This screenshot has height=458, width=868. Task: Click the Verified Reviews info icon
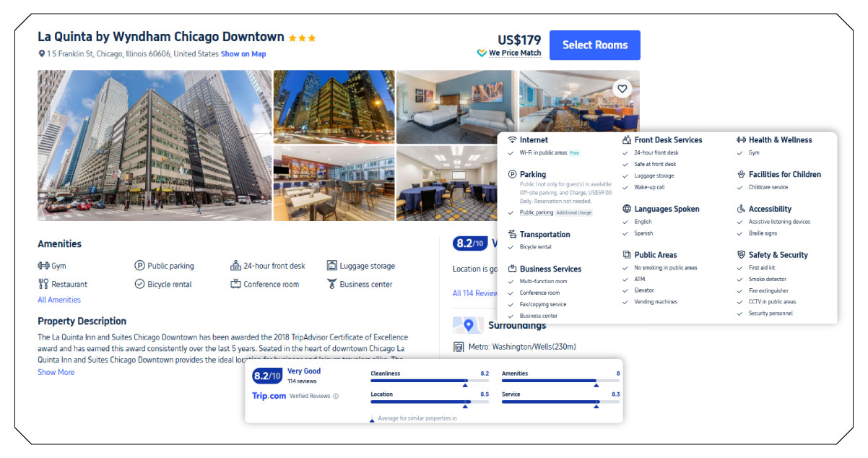coord(336,396)
